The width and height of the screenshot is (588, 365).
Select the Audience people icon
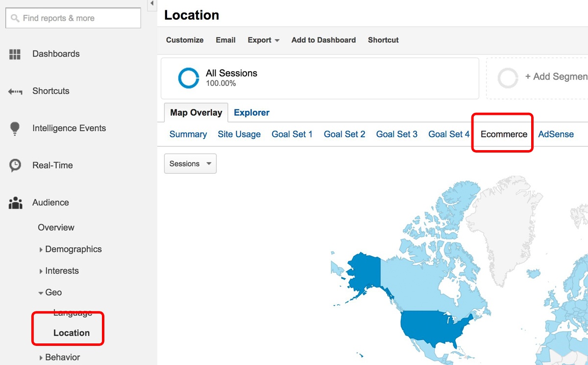pos(15,202)
